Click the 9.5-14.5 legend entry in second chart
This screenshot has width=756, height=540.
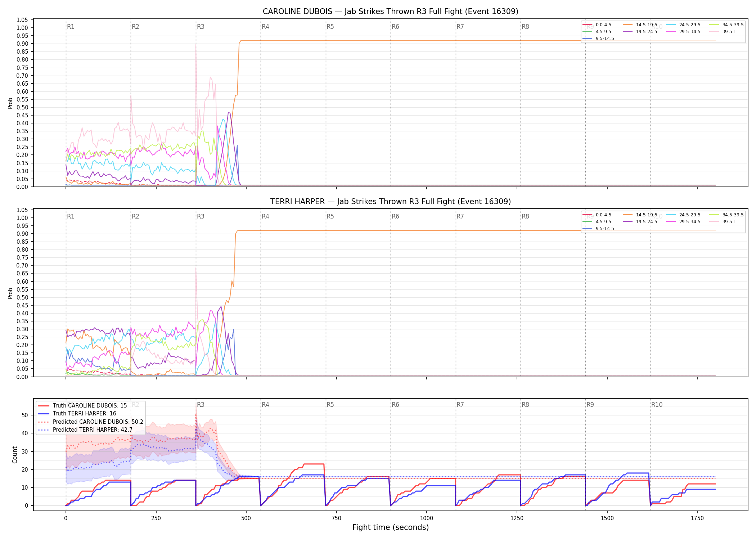pyautogui.click(x=598, y=229)
